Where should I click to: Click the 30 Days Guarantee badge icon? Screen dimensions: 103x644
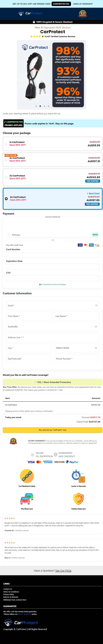pos(13,441)
